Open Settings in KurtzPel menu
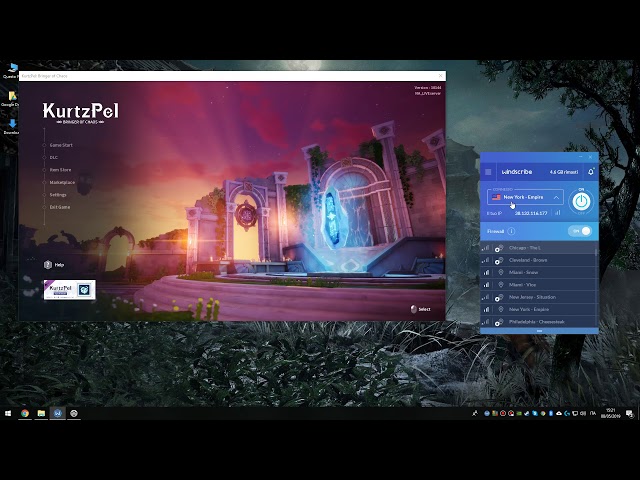 [58, 195]
